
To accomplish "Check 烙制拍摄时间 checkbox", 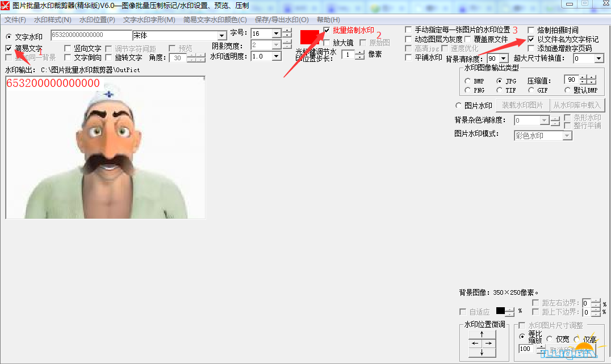I will 531,30.
